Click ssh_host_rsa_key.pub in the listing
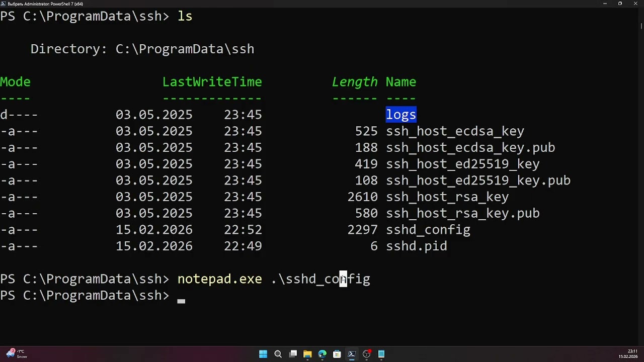644x362 pixels. 463,213
